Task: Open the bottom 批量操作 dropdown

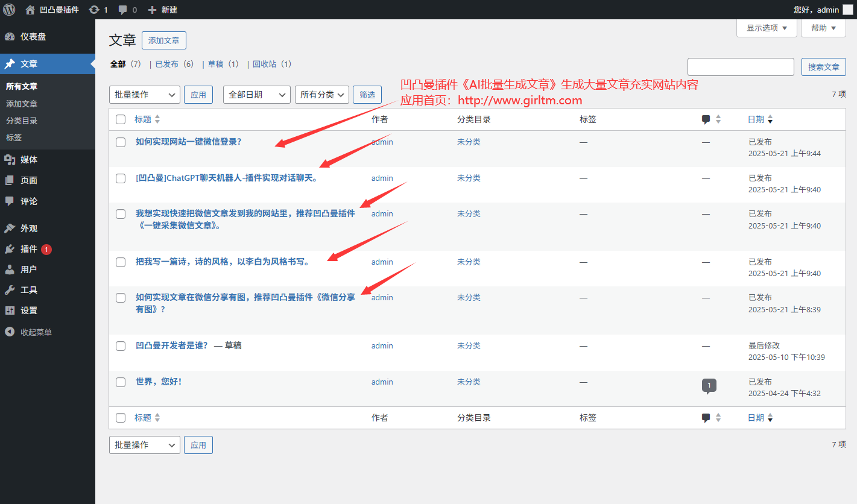Action: (x=145, y=445)
